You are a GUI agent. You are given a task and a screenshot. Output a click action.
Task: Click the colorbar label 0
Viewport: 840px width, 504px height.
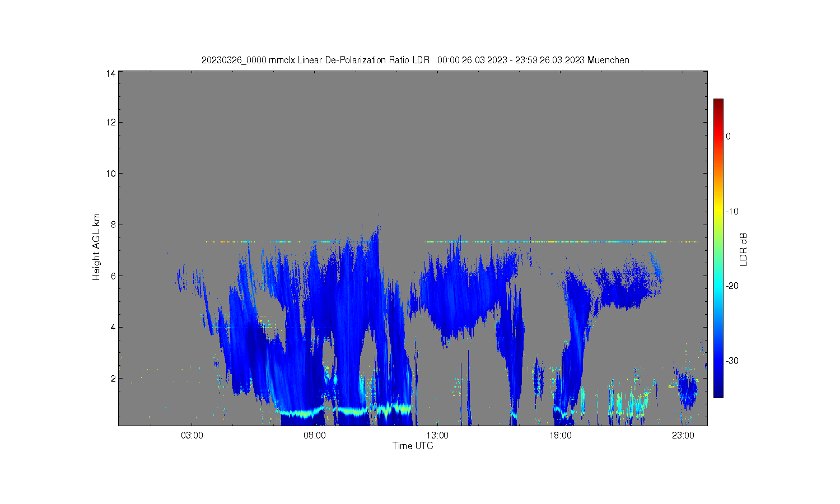click(728, 136)
